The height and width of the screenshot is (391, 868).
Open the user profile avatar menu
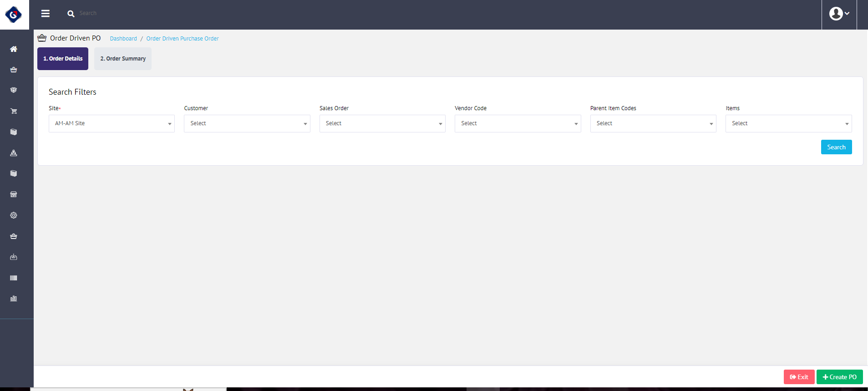coord(839,14)
